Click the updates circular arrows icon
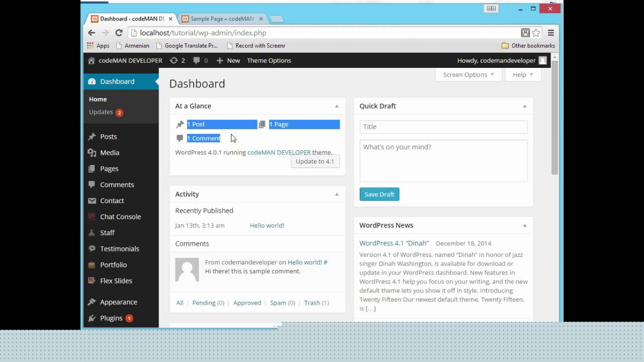The width and height of the screenshot is (644, 362). (x=174, y=60)
